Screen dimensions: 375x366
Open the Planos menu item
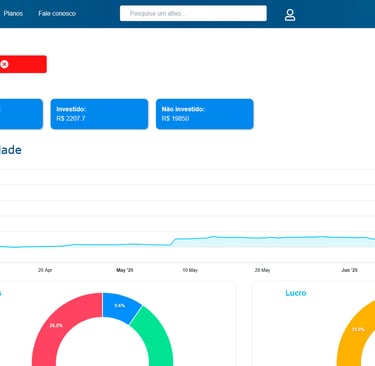click(x=13, y=14)
